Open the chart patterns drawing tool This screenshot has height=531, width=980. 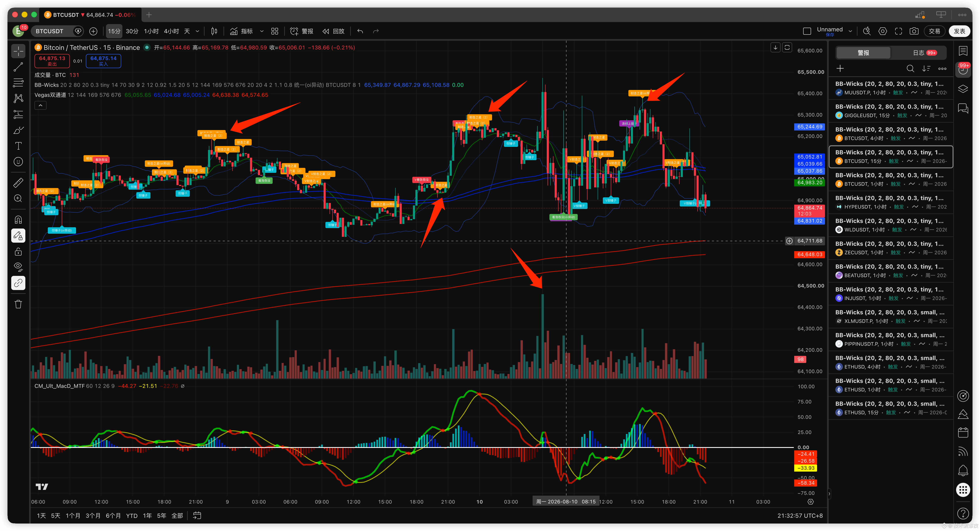point(18,98)
